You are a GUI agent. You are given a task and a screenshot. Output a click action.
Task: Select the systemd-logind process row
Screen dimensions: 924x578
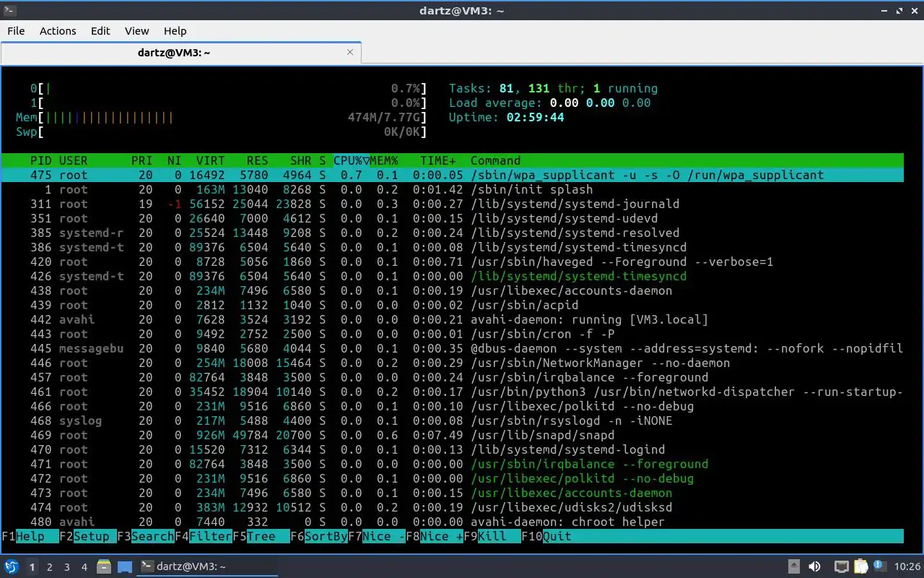pos(452,449)
